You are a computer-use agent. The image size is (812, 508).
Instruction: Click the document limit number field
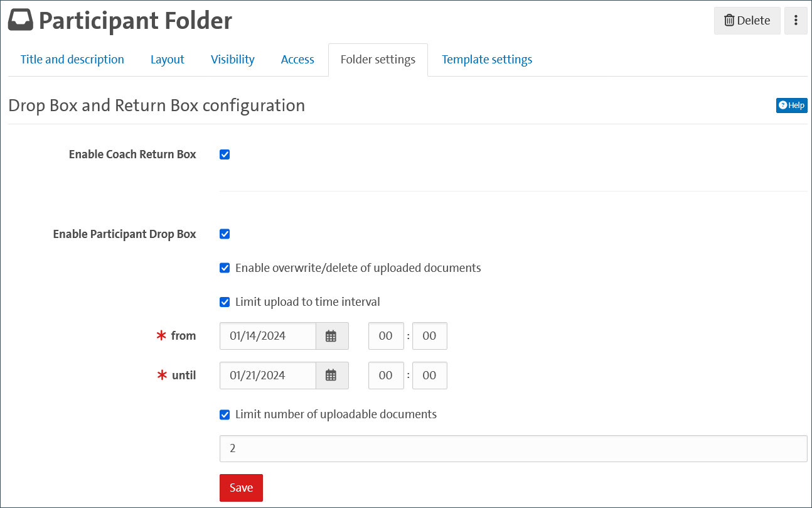coord(513,448)
